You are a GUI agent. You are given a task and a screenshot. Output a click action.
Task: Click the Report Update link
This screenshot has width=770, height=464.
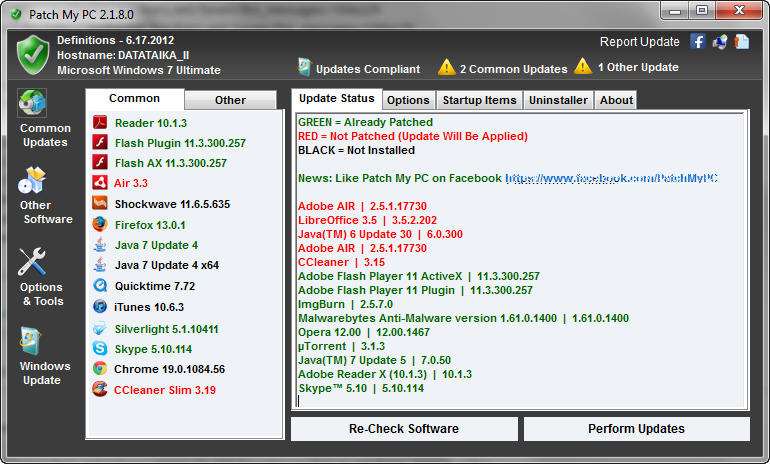pos(639,42)
